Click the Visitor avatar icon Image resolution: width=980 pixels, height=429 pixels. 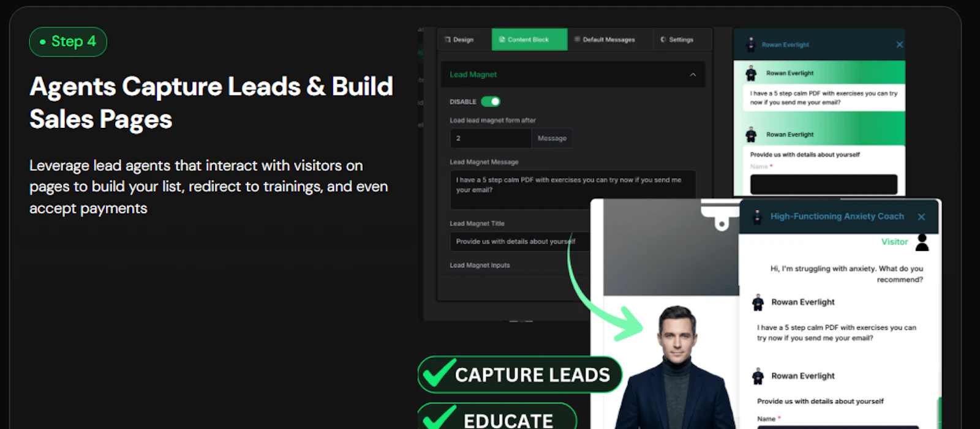point(922,242)
